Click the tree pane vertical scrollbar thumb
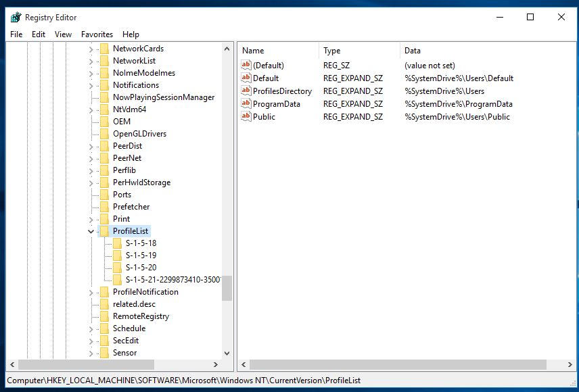The height and width of the screenshot is (392, 579). coord(227,288)
